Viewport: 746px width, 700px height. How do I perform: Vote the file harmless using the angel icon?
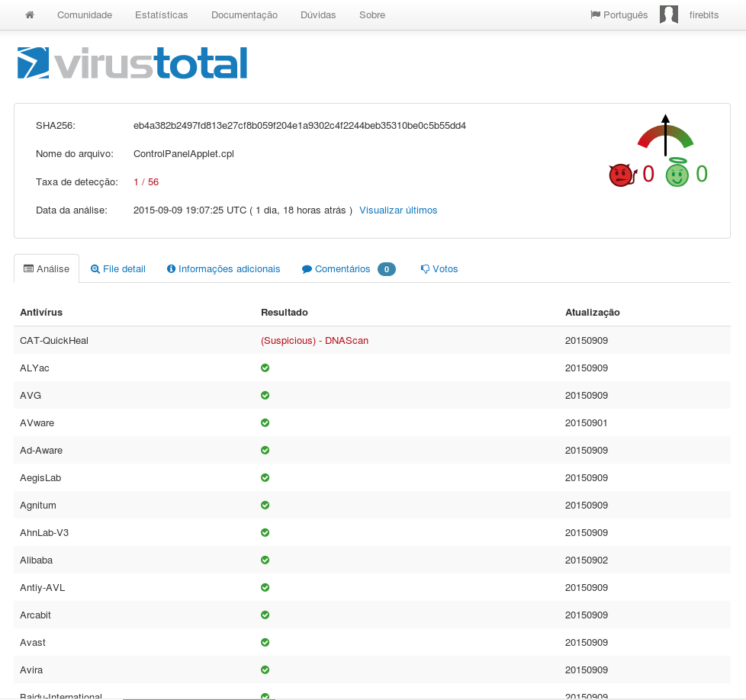(x=678, y=174)
